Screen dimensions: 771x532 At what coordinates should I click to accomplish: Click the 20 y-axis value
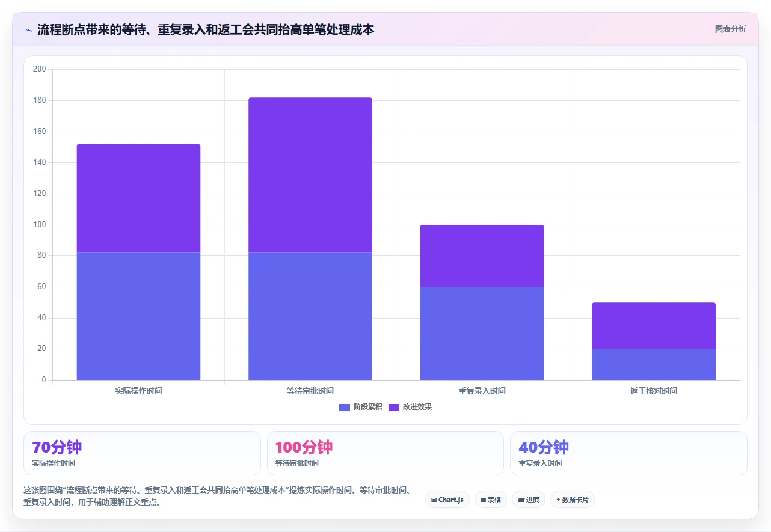(41, 349)
